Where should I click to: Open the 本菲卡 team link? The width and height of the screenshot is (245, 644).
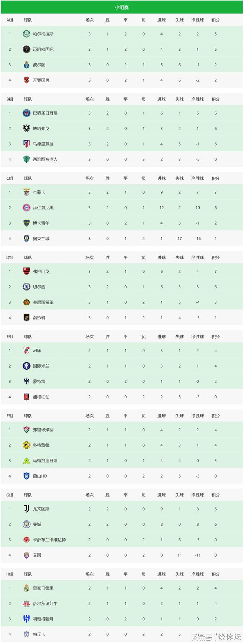(x=39, y=192)
